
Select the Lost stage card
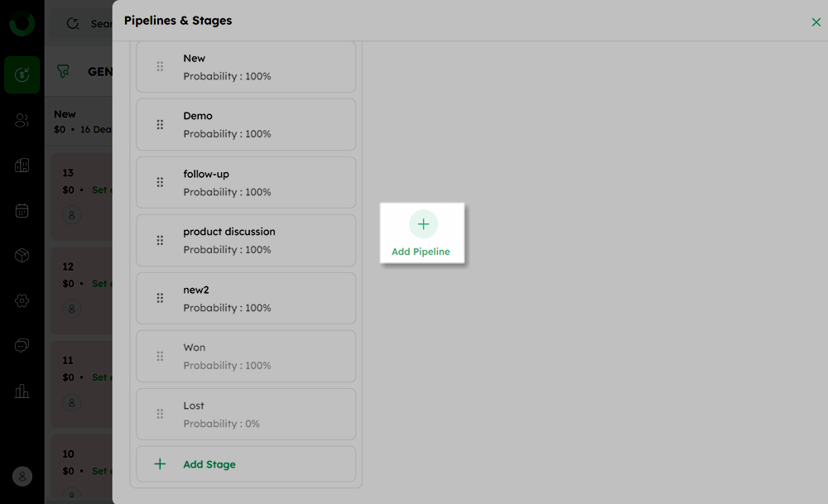[x=246, y=415]
